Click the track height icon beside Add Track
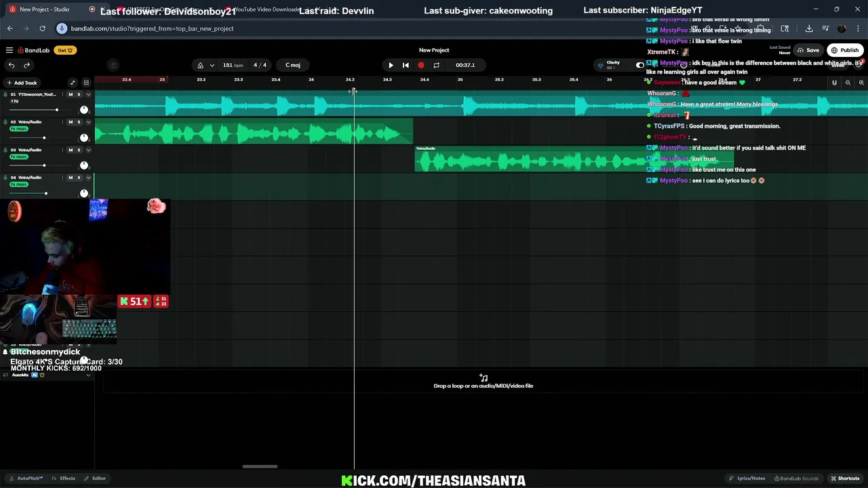868x488 pixels. pos(86,83)
